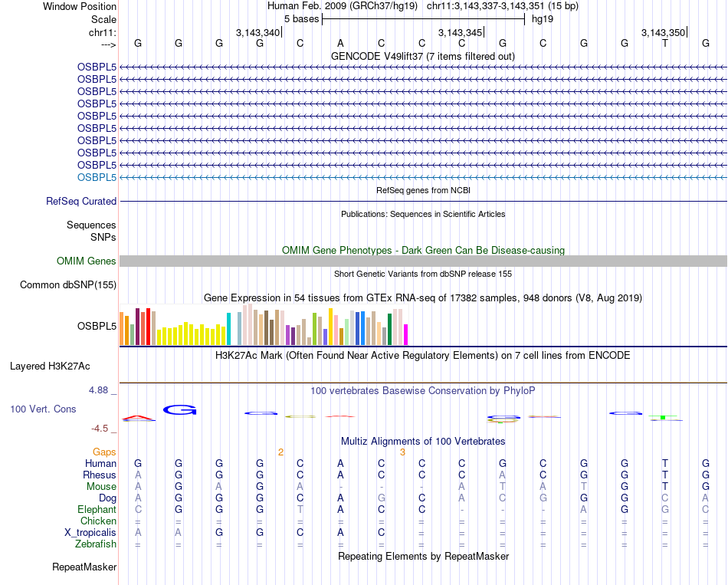Screen dimensions: 728x585
Task: Click the chr11: ruler label
Action: coord(103,32)
